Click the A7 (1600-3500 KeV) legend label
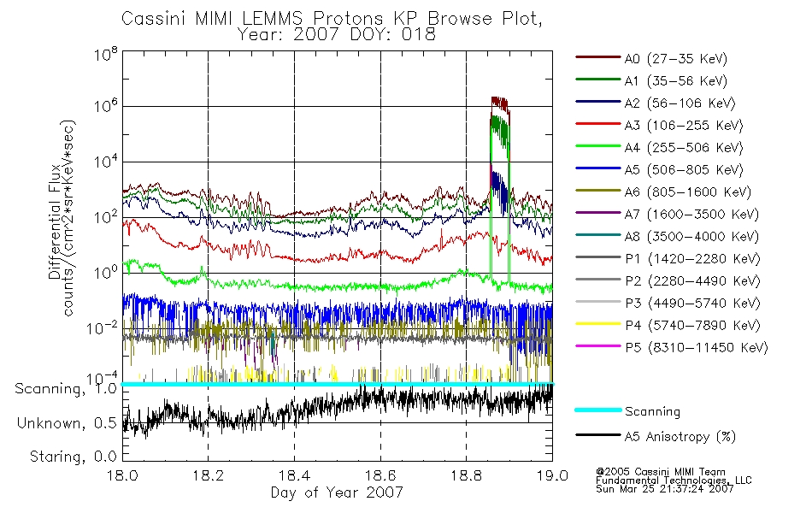This screenshot has height=513, width=812. (691, 215)
